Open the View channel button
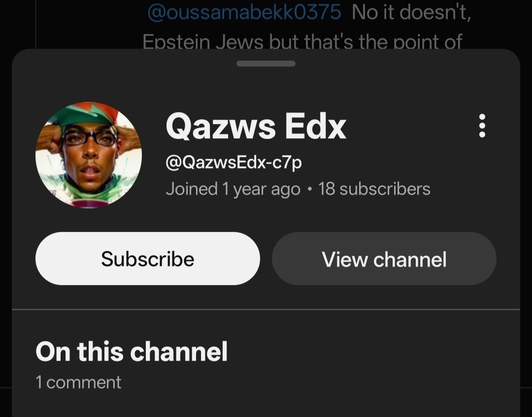 coord(384,258)
